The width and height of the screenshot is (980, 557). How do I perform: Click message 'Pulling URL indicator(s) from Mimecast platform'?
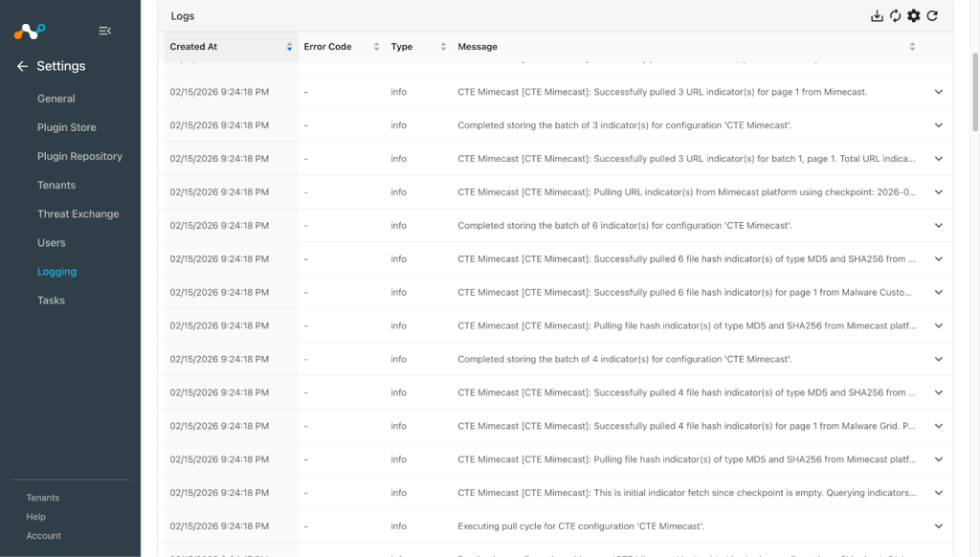687,192
